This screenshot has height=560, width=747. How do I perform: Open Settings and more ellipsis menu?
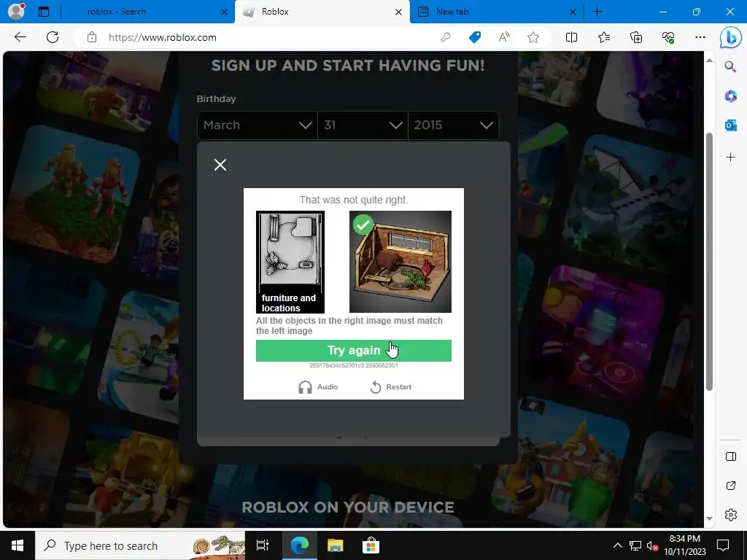(700, 37)
